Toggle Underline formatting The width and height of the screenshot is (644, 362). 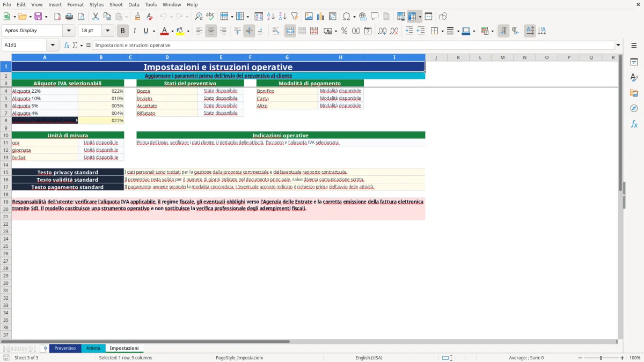(x=145, y=31)
